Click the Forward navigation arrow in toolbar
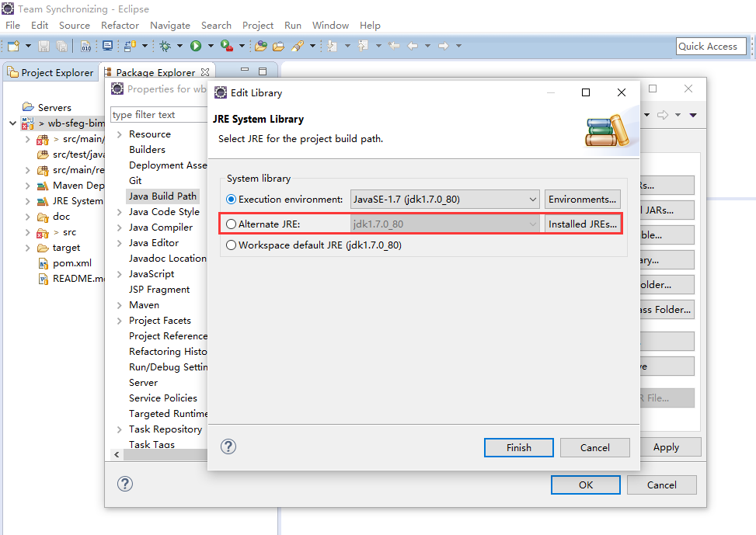 click(443, 46)
